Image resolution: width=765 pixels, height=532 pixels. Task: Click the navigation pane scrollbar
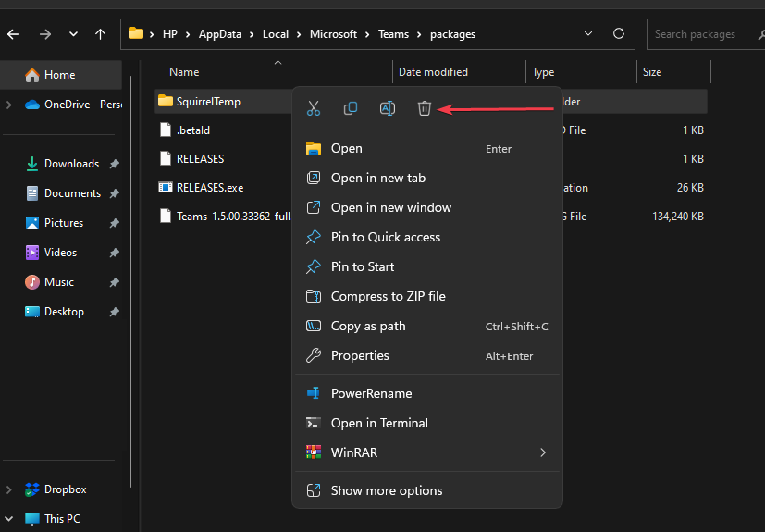coord(130,281)
